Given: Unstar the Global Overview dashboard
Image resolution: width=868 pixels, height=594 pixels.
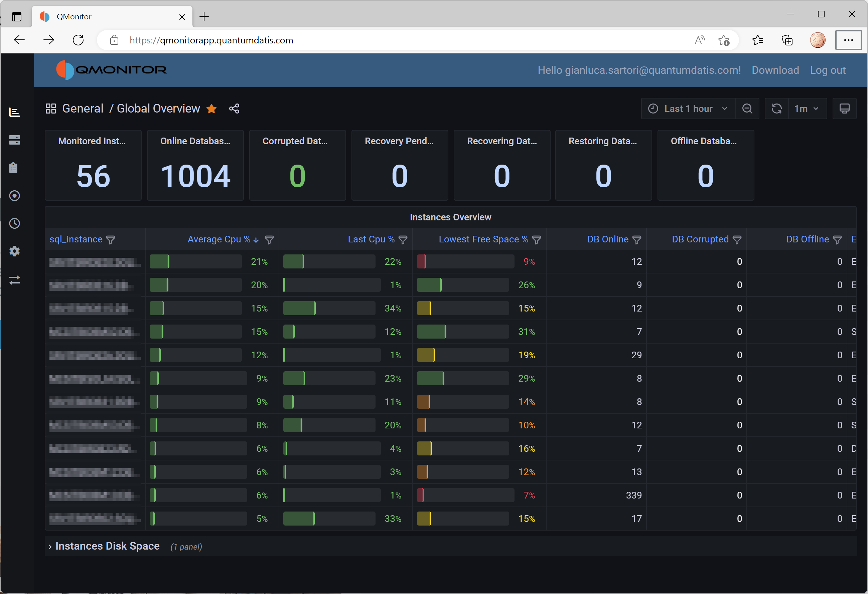Looking at the screenshot, I should [212, 109].
